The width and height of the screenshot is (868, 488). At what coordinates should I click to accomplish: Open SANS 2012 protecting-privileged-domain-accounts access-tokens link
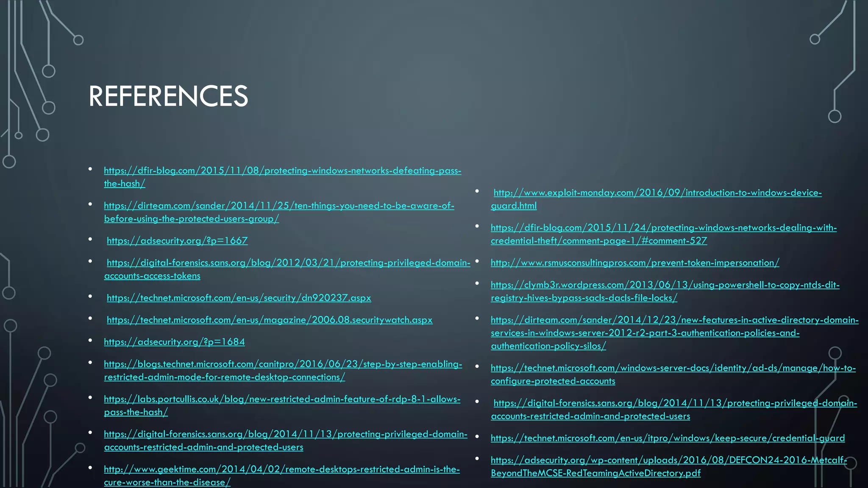click(287, 269)
